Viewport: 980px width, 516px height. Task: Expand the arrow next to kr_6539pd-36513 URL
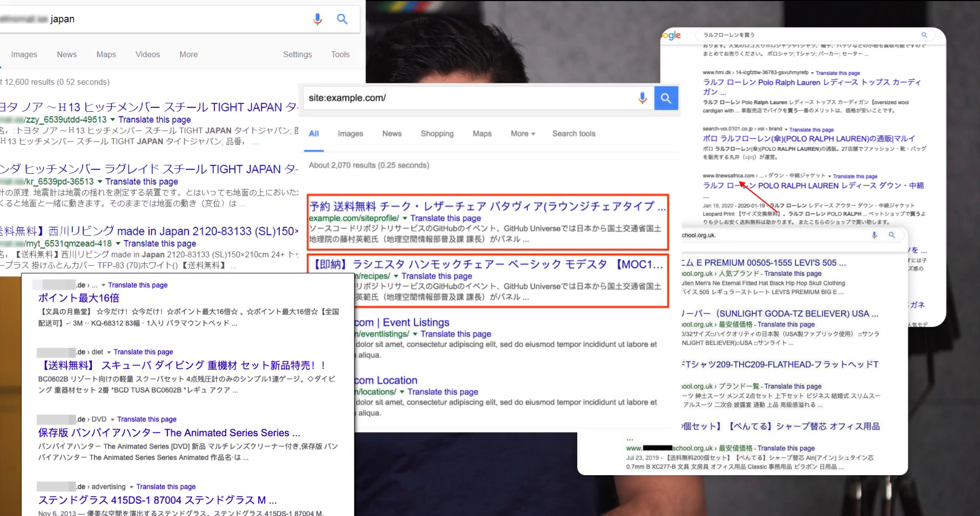coord(100,181)
